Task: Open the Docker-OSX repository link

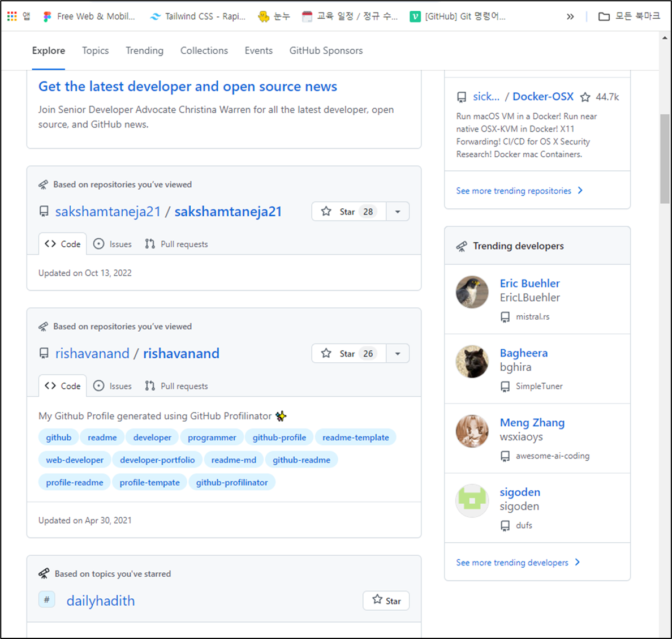Action: click(543, 96)
